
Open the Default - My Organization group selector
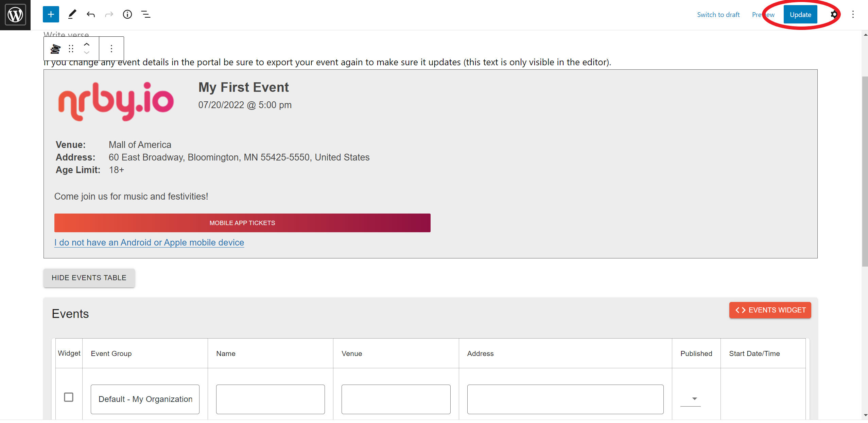coord(145,399)
